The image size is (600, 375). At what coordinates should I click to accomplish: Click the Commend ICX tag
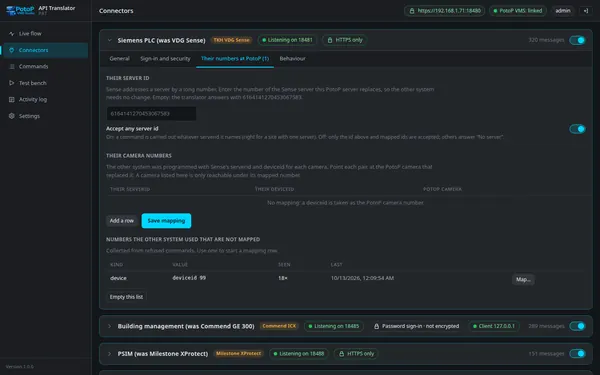279,326
